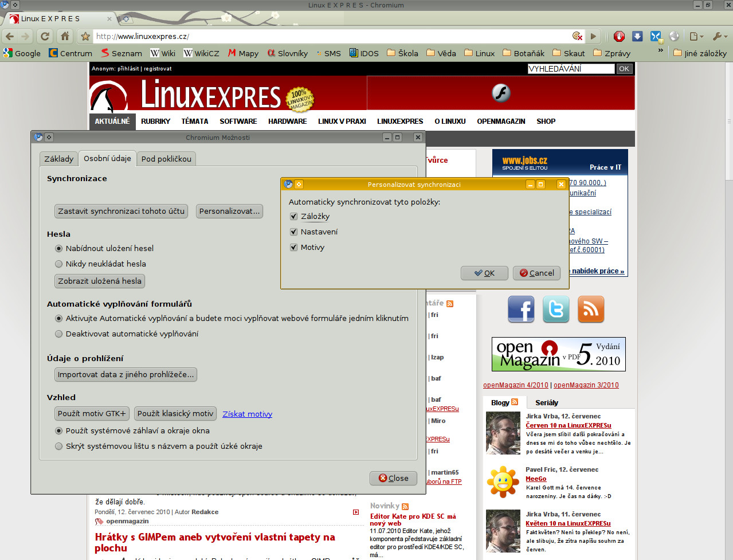Image resolution: width=733 pixels, height=560 pixels.
Task: Open the Botaňák bookmarks folder
Action: [x=523, y=53]
